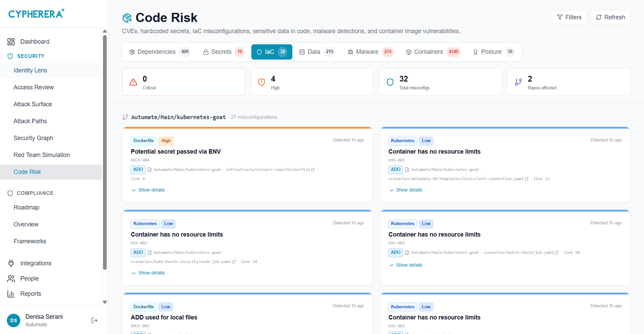Image resolution: width=644 pixels, height=334 pixels.
Task: Open Integrations plug icon
Action: coord(11,263)
